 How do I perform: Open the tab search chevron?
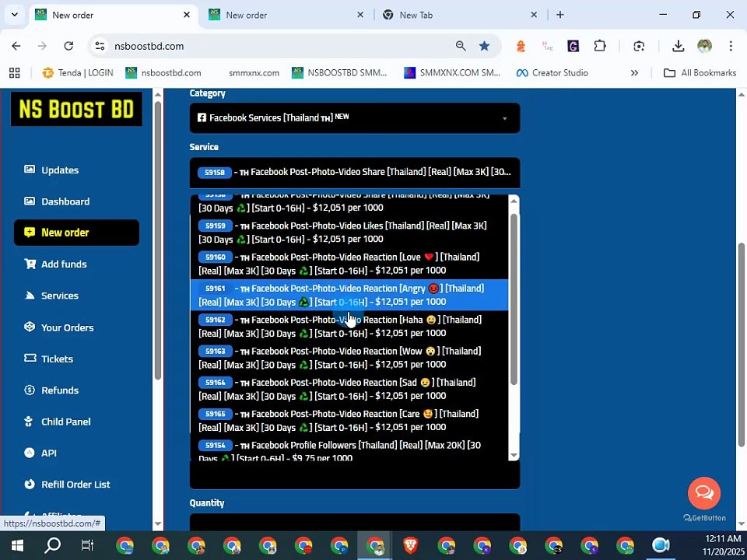click(x=14, y=15)
